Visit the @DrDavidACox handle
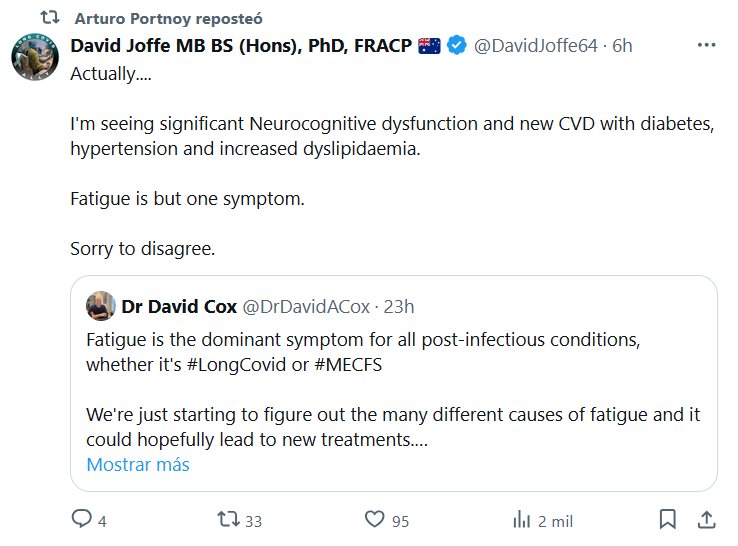Image resolution: width=738 pixels, height=546 pixels. [306, 305]
